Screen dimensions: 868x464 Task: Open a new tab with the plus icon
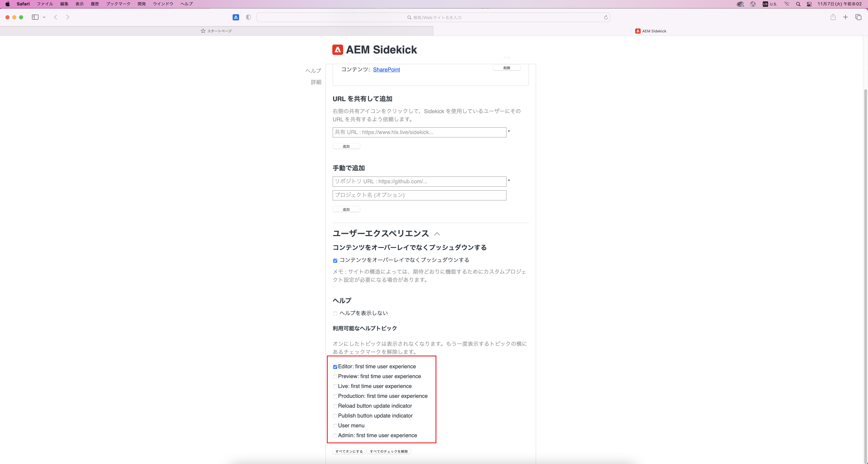tap(845, 17)
